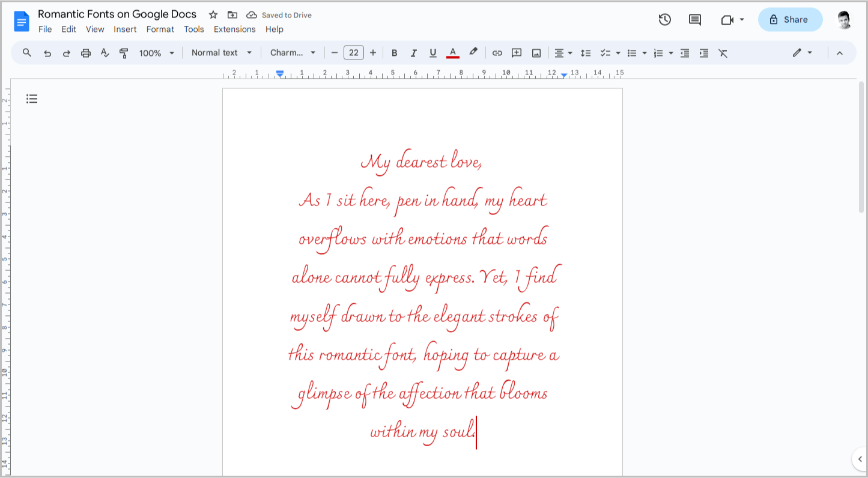Open the Extensions menu
This screenshot has width=868, height=478.
click(x=235, y=29)
